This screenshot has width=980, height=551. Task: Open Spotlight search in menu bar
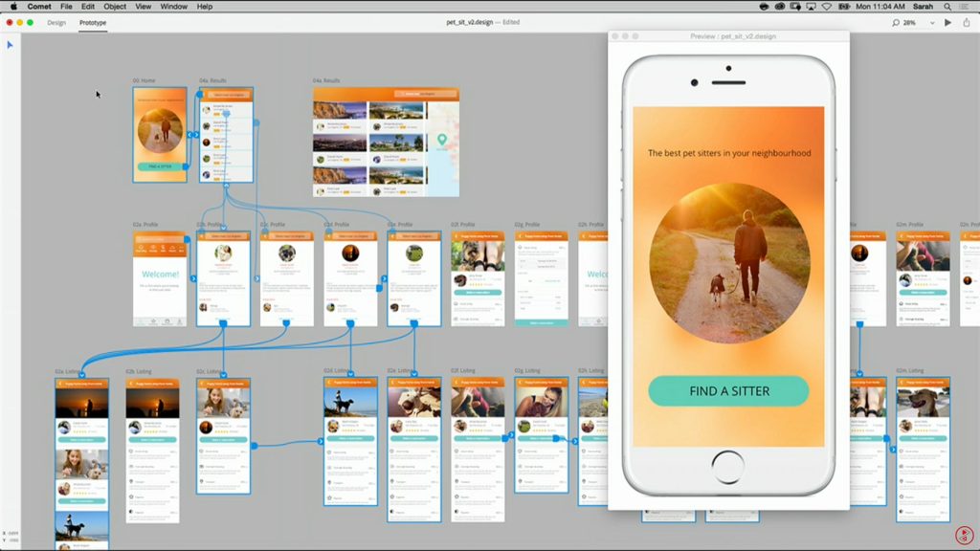pos(947,7)
